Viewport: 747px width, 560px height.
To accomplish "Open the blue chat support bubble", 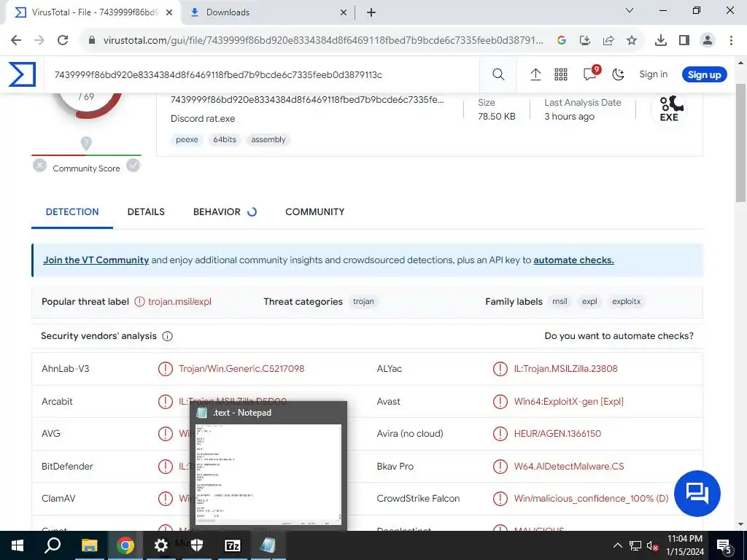I will pyautogui.click(x=697, y=494).
